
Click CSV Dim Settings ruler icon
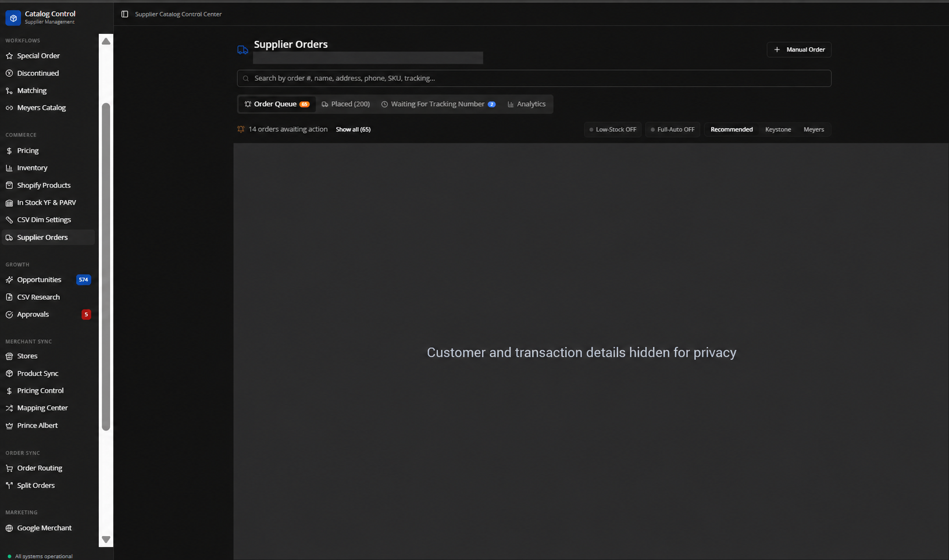pyautogui.click(x=9, y=220)
